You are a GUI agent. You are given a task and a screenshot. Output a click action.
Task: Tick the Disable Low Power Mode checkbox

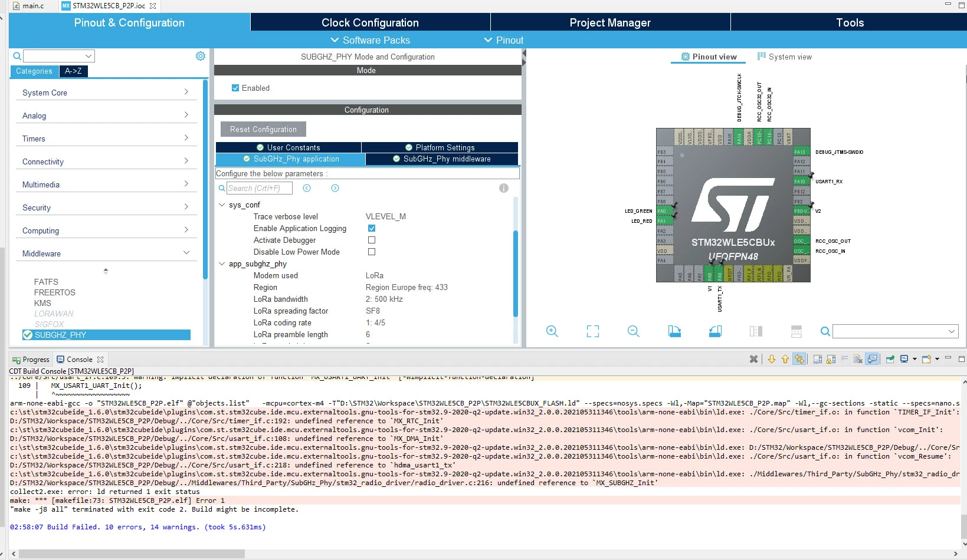372,252
